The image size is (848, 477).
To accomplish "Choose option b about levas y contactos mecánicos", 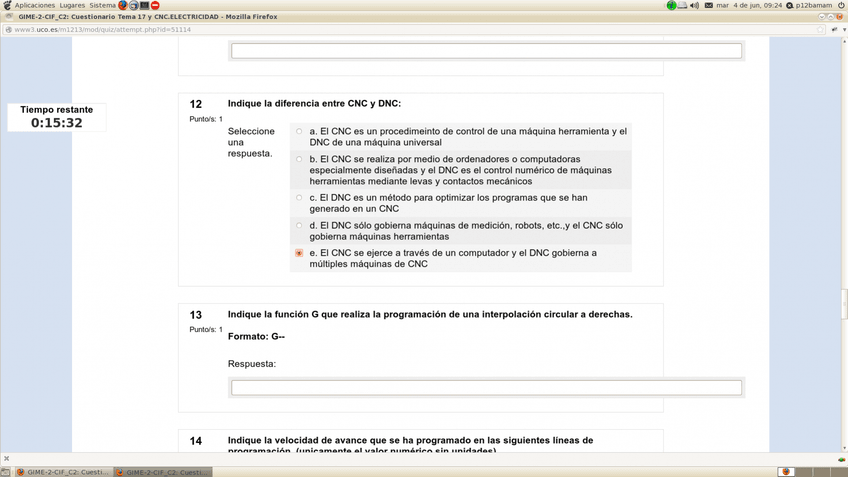I will coord(299,159).
